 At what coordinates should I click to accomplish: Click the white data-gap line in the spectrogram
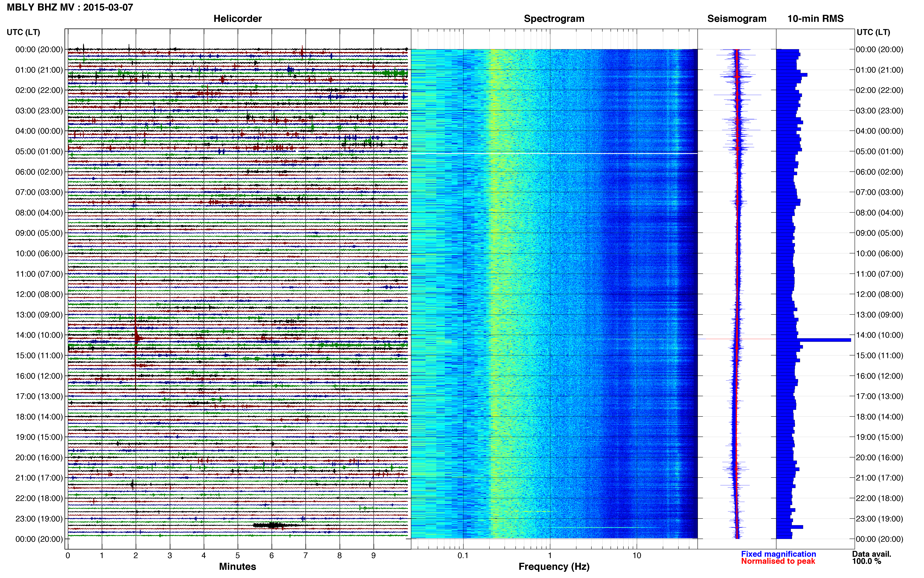554,153
